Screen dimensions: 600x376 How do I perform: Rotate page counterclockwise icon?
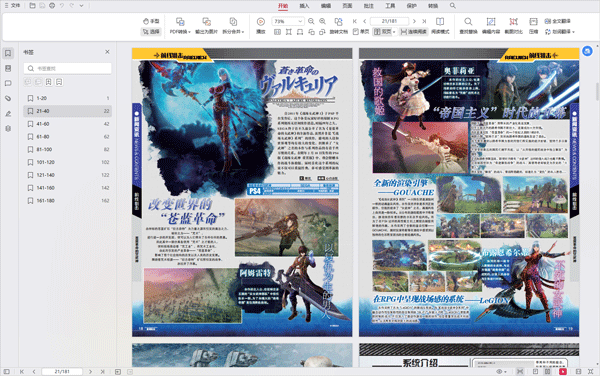[311, 32]
